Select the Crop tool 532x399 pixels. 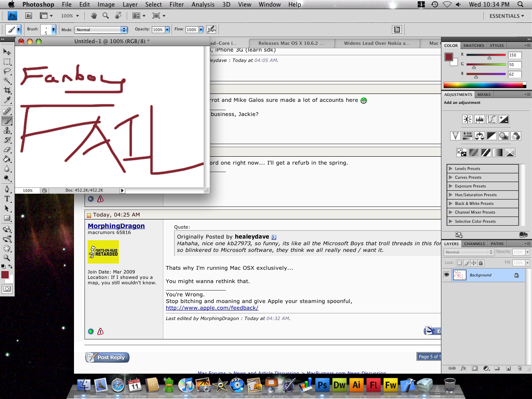7,90
